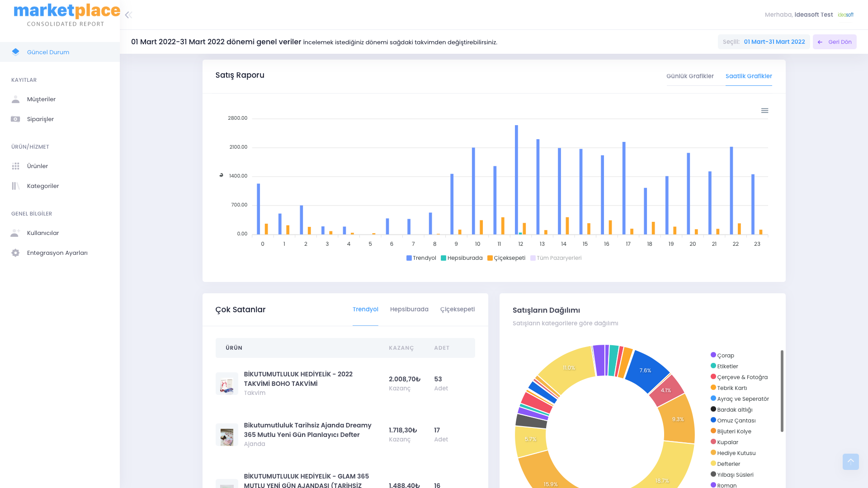The image size is (868, 488).
Task: Go to Ürünler page
Action: point(60,166)
